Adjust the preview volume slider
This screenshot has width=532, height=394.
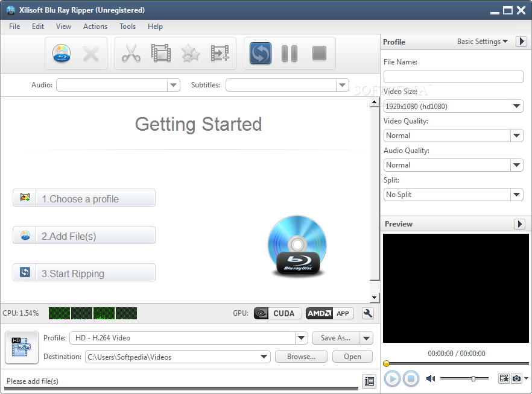(473, 378)
